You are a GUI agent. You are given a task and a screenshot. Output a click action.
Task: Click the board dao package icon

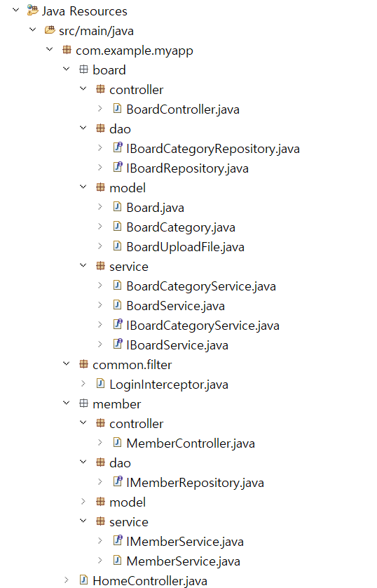[x=100, y=128]
